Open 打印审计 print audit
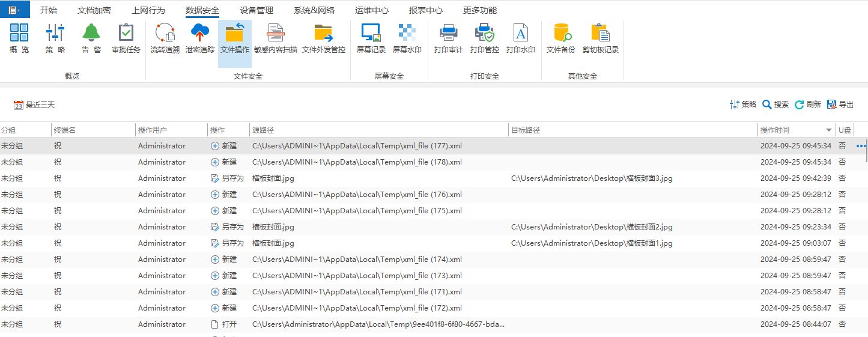This screenshot has height=337, width=868. (x=449, y=38)
